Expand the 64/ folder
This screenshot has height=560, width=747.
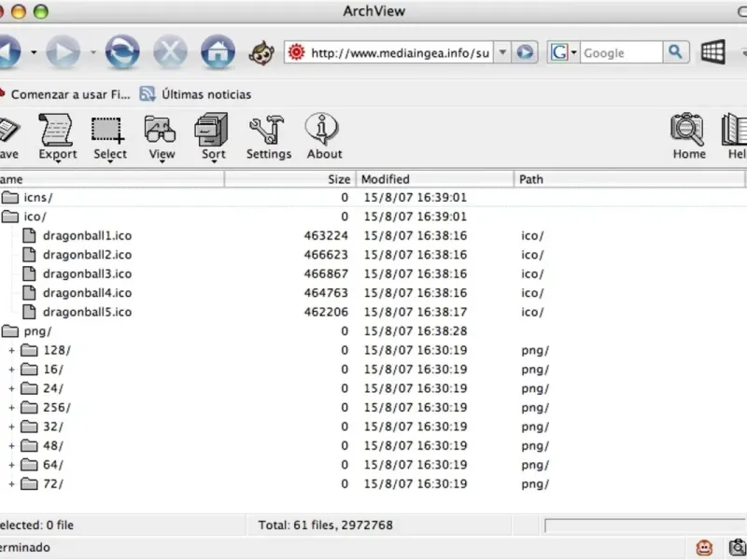coord(11,465)
